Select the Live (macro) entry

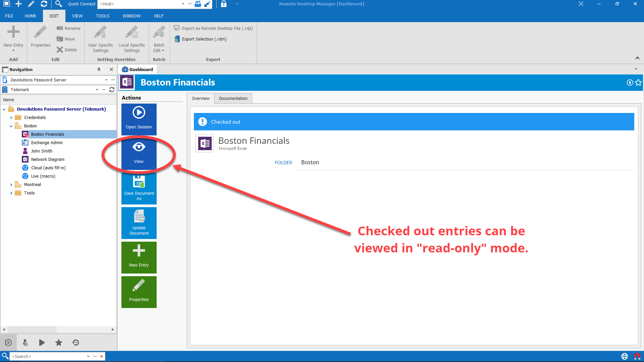[43, 176]
